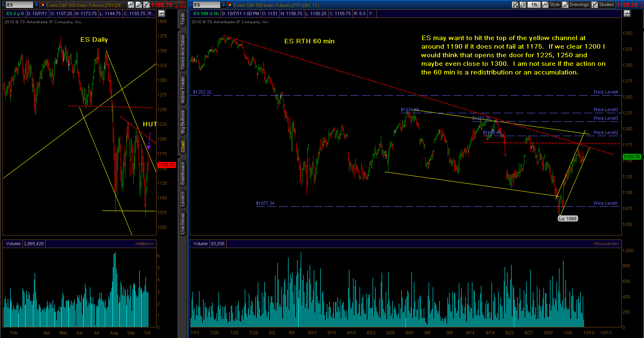Click the ES Daily chart label

(x=94, y=40)
